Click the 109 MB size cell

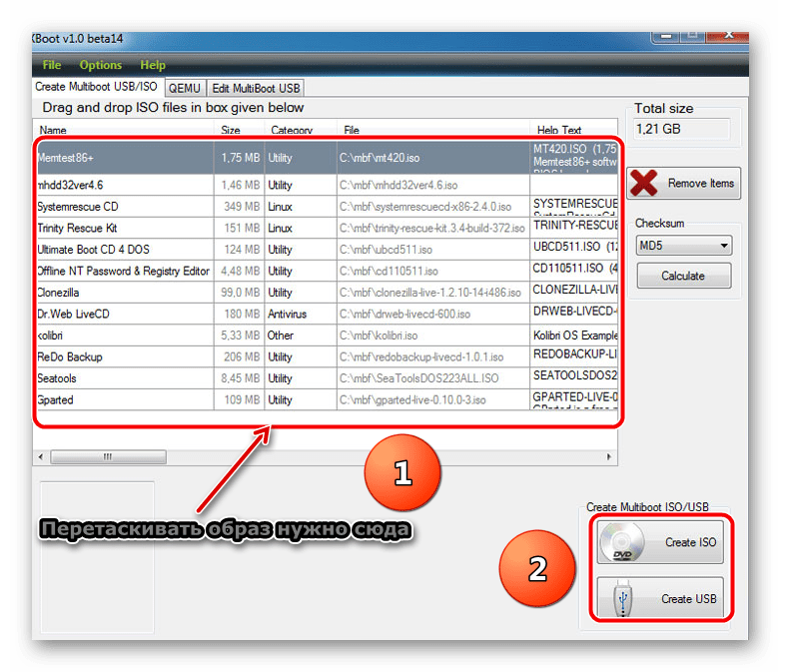click(x=242, y=400)
